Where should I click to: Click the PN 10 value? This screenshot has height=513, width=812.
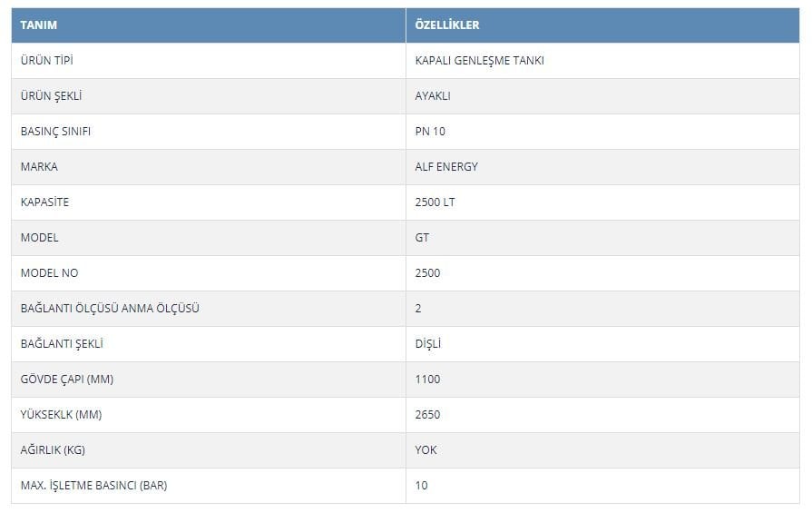(x=430, y=132)
